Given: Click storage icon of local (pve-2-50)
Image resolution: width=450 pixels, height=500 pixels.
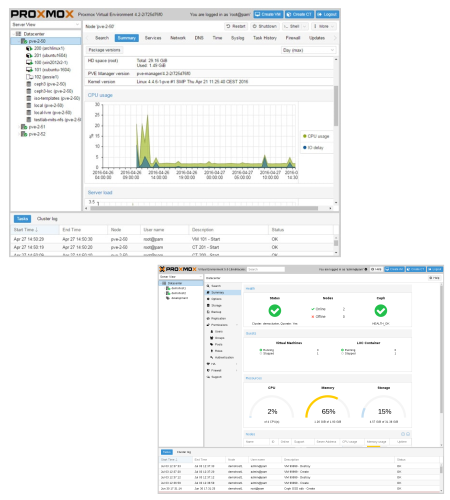Looking at the screenshot, I should click(29, 105).
